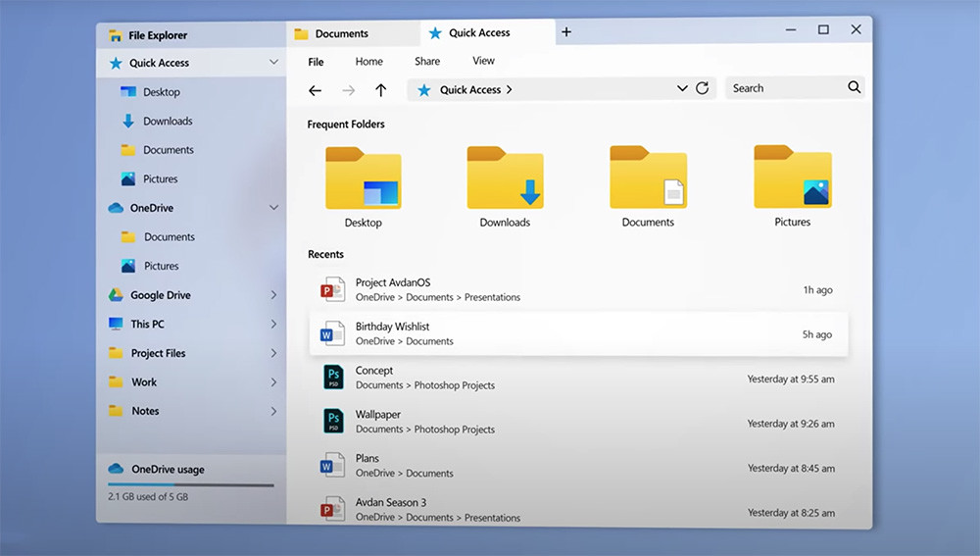Click the Google Drive icon in sidebar
980x556 pixels.
(116, 295)
